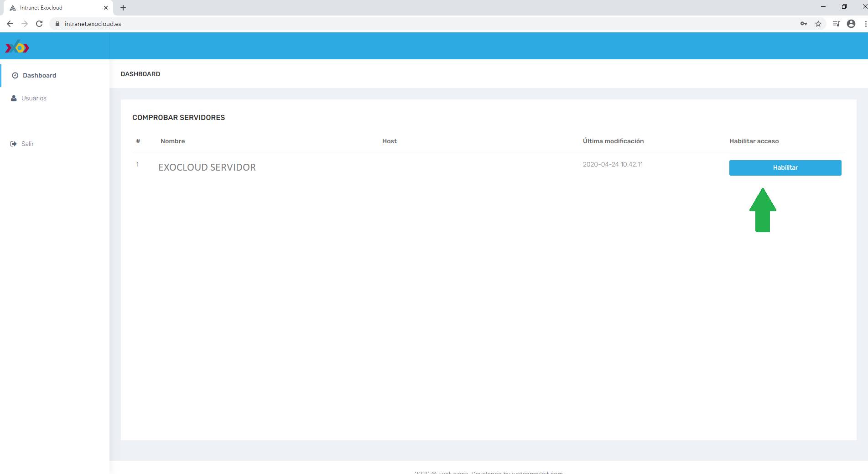This screenshot has width=868, height=474.
Task: Click the browser forward arrow
Action: (x=25, y=24)
